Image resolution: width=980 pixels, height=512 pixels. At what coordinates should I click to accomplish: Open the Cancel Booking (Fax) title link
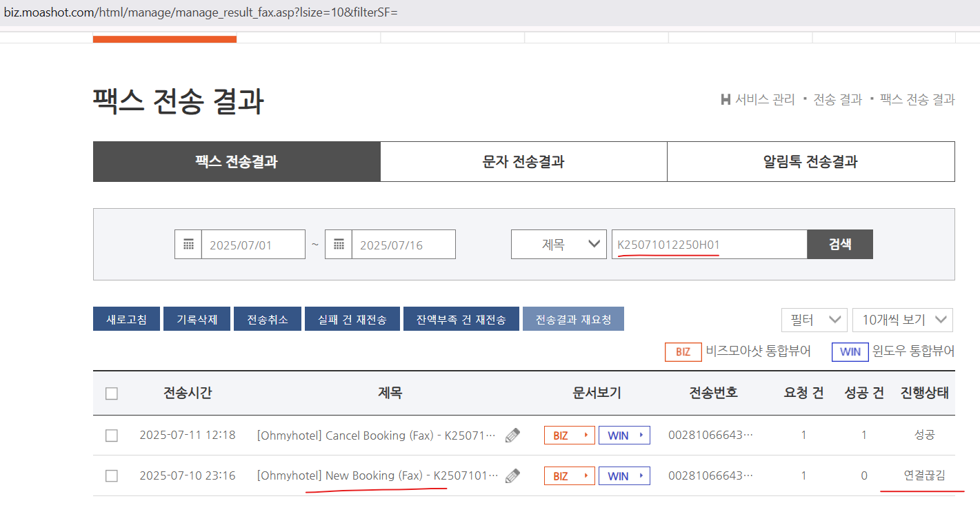point(377,436)
